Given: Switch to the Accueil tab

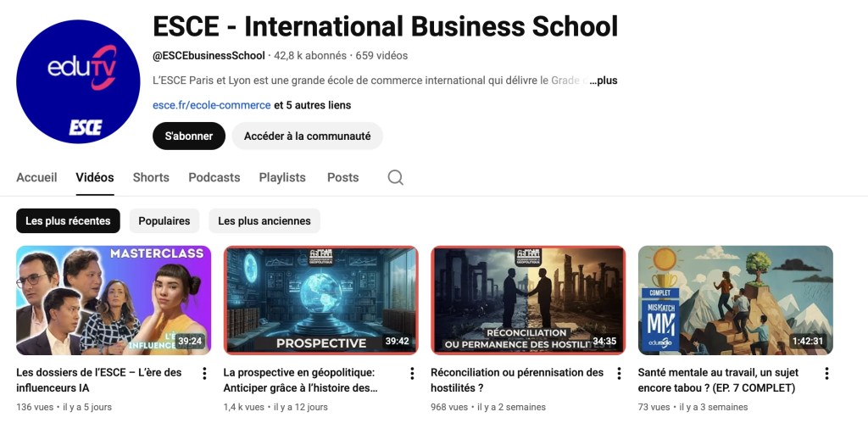Looking at the screenshot, I should tap(36, 177).
